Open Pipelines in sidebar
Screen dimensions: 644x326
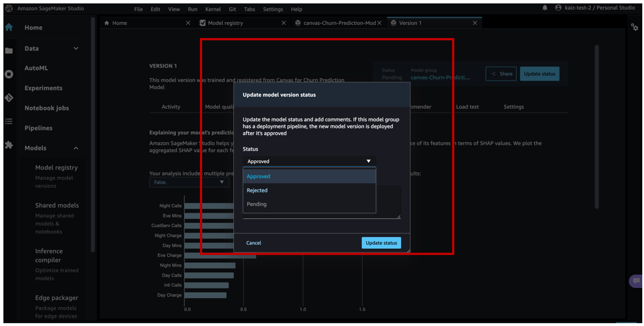click(38, 128)
